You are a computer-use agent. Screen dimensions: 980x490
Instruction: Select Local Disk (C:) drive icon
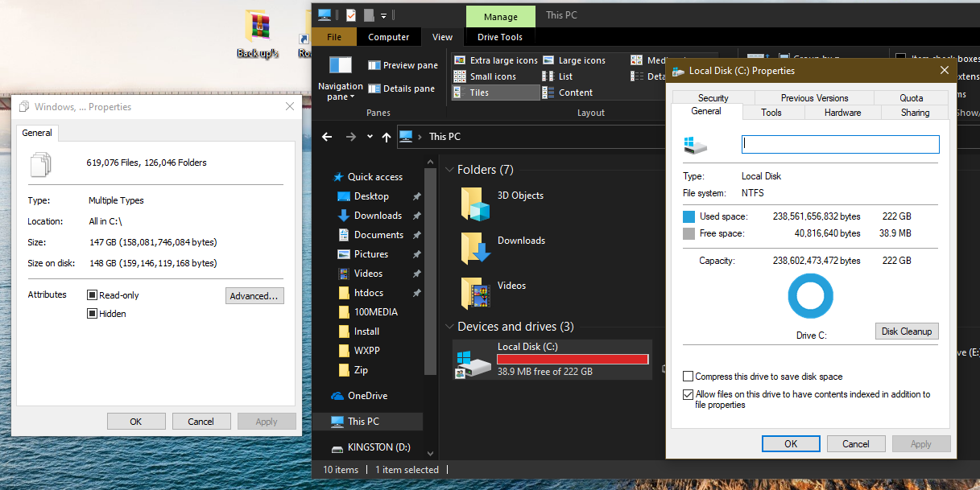coord(472,363)
